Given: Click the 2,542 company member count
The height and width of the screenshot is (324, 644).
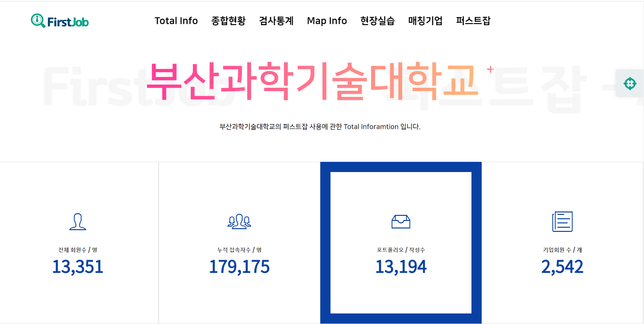Looking at the screenshot, I should point(562,267).
